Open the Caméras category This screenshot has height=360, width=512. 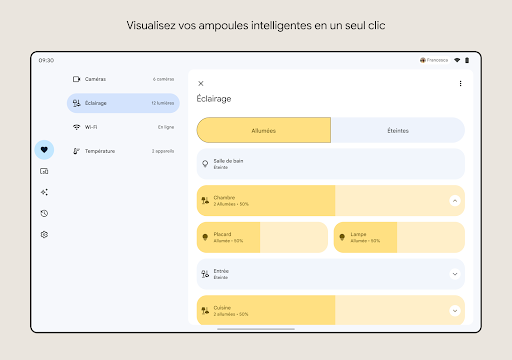(x=123, y=79)
